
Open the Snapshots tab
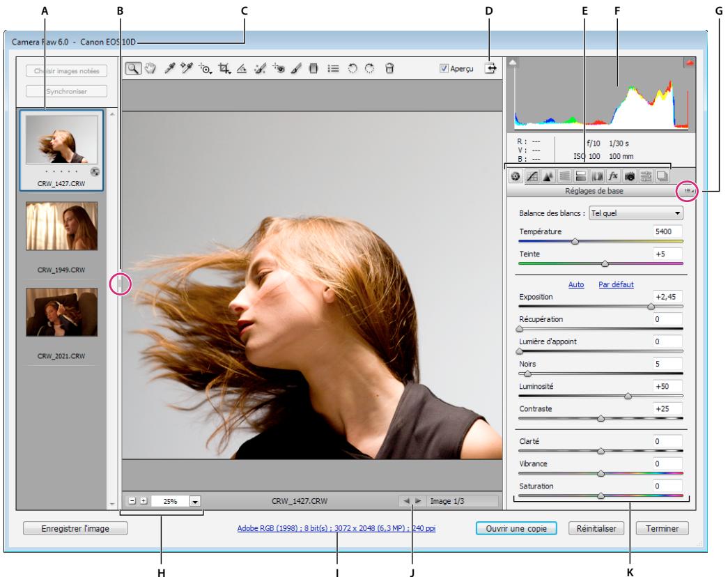[663, 176]
